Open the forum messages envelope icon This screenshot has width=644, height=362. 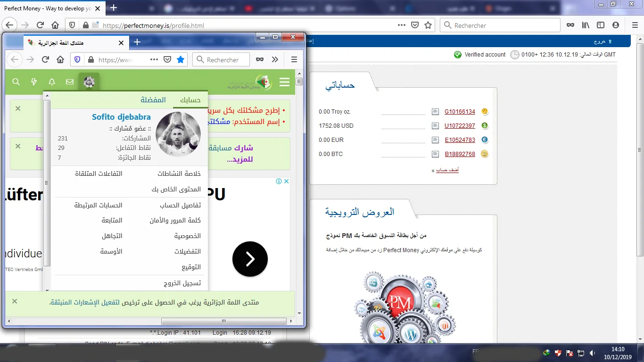pos(70,82)
